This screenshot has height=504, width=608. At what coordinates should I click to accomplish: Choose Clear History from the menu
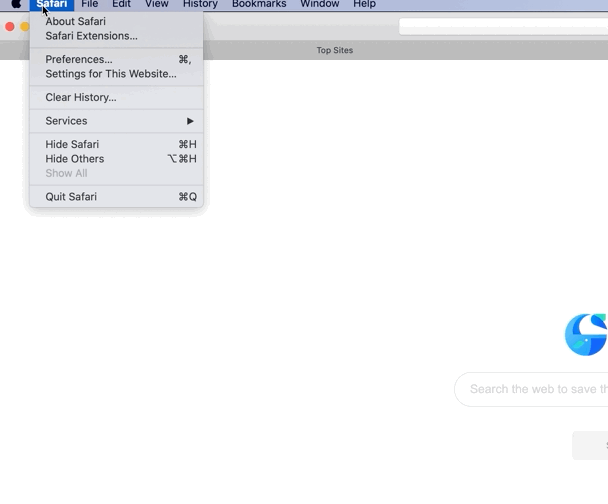click(80, 97)
